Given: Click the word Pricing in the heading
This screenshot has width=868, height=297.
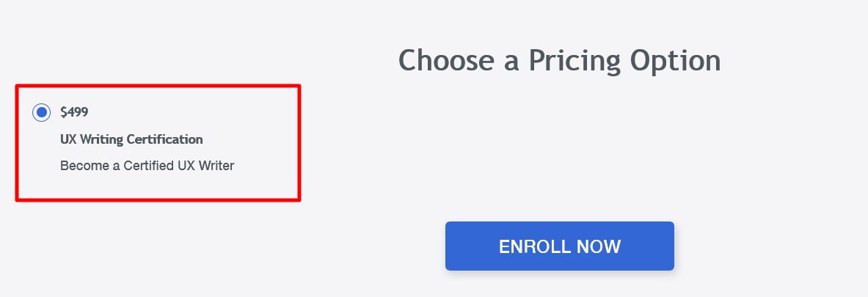Looking at the screenshot, I should 575,60.
